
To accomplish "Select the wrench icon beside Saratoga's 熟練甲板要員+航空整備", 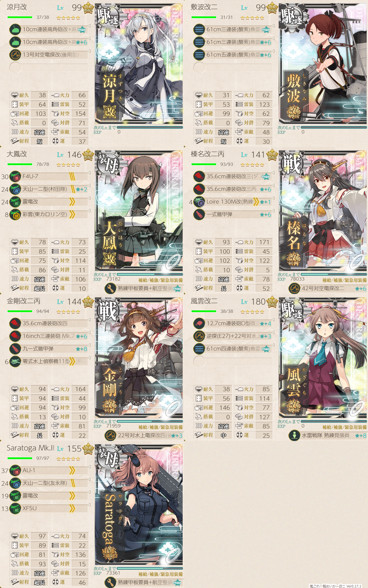I will point(110,582).
